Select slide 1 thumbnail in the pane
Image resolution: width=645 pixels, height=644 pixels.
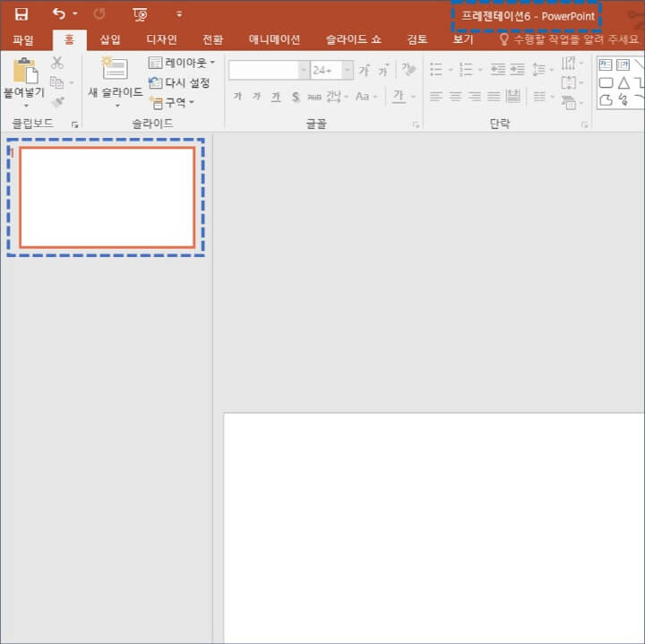click(107, 198)
